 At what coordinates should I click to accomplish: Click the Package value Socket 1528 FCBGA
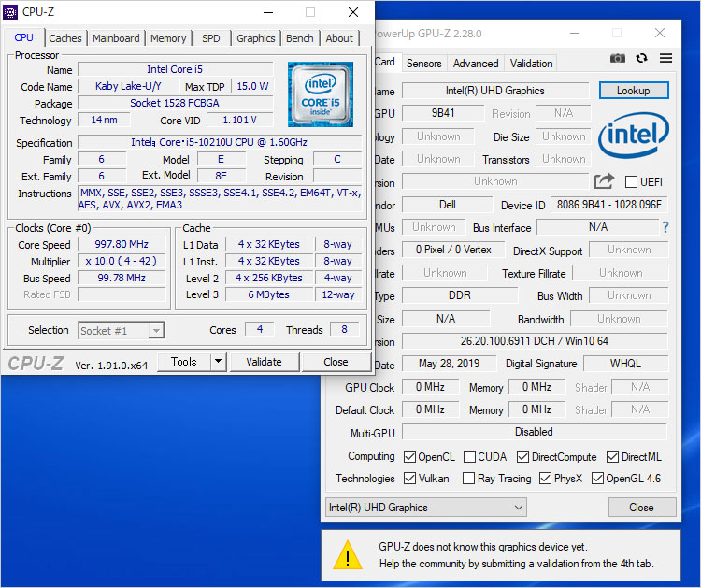pyautogui.click(x=175, y=103)
